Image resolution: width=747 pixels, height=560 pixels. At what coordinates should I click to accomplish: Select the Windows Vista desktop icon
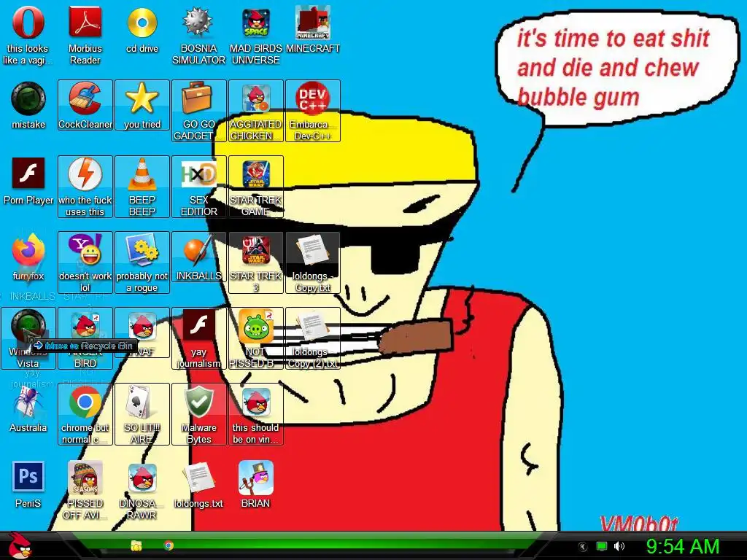[x=28, y=338]
